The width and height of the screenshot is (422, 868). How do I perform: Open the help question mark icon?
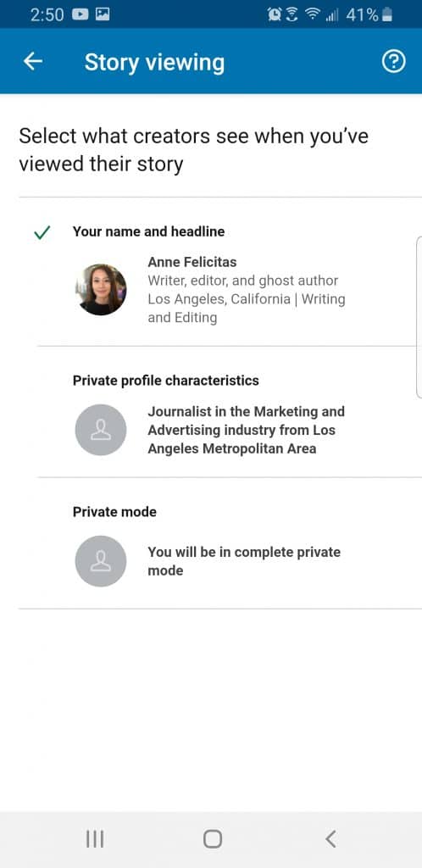394,61
